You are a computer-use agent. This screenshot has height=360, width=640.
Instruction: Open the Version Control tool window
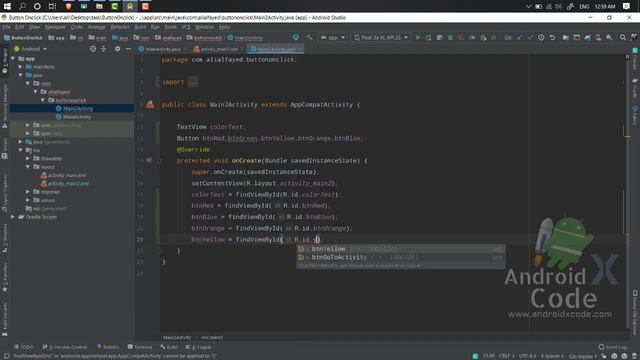click(x=65, y=347)
